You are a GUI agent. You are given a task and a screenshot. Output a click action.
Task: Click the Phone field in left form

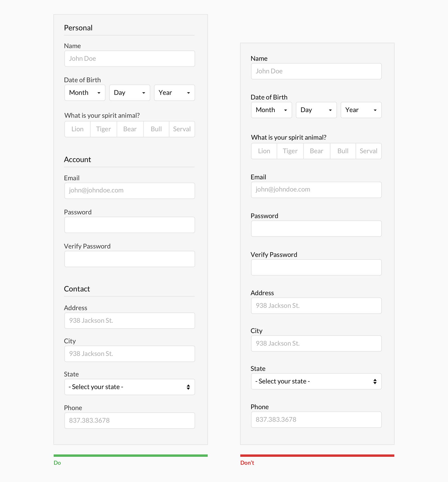tap(130, 420)
